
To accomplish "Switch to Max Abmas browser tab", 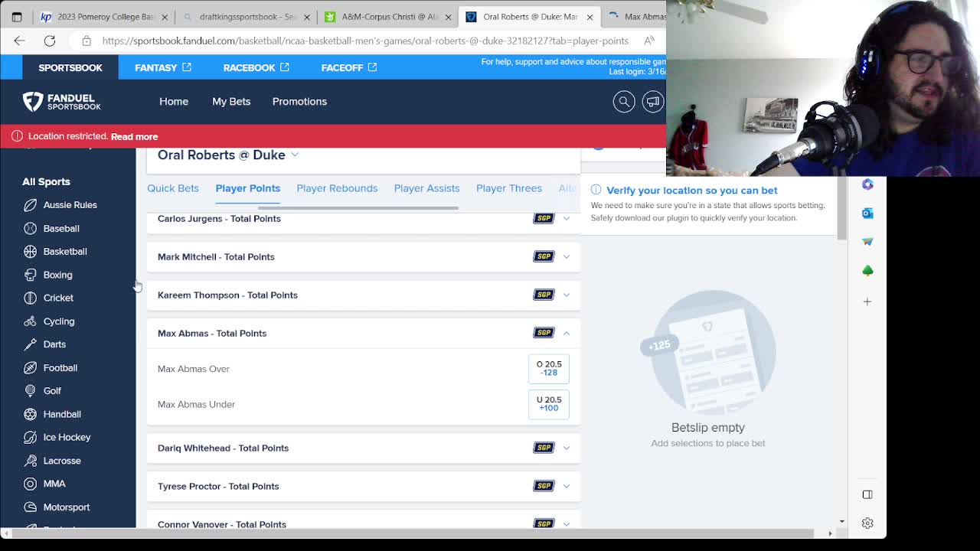I will pos(635,16).
